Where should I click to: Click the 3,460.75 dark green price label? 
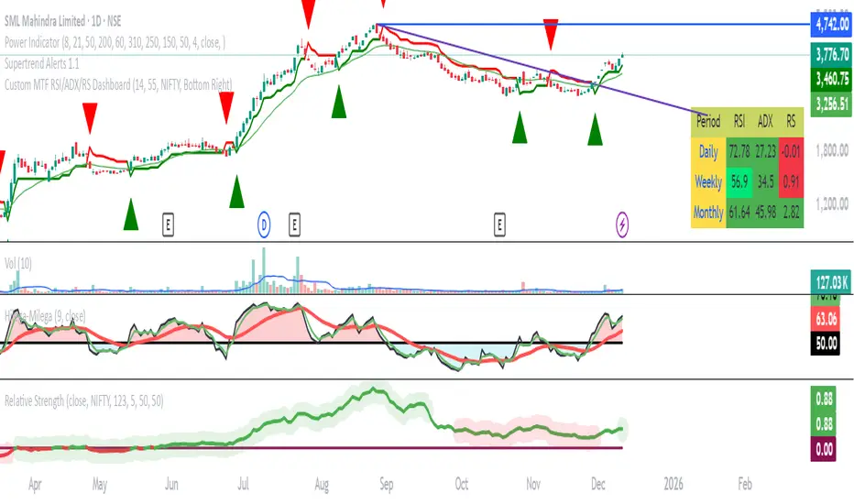click(x=831, y=79)
